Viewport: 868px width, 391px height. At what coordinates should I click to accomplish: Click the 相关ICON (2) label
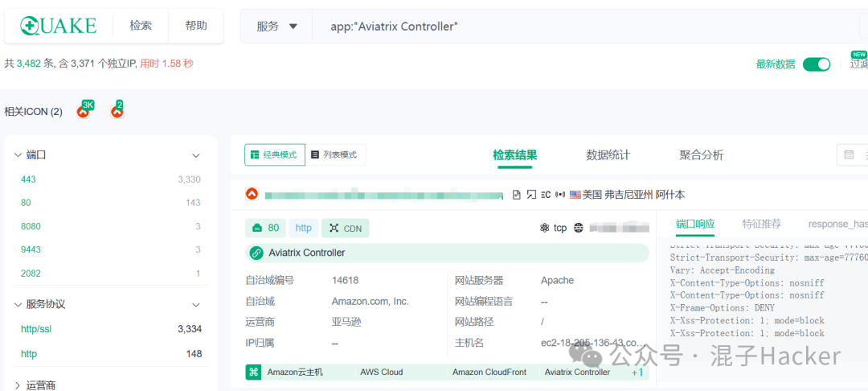pyautogui.click(x=33, y=111)
